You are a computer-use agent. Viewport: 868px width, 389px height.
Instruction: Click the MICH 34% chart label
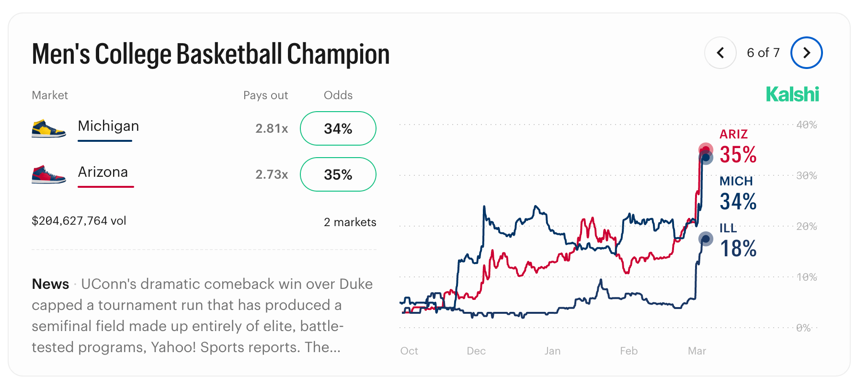click(x=738, y=194)
